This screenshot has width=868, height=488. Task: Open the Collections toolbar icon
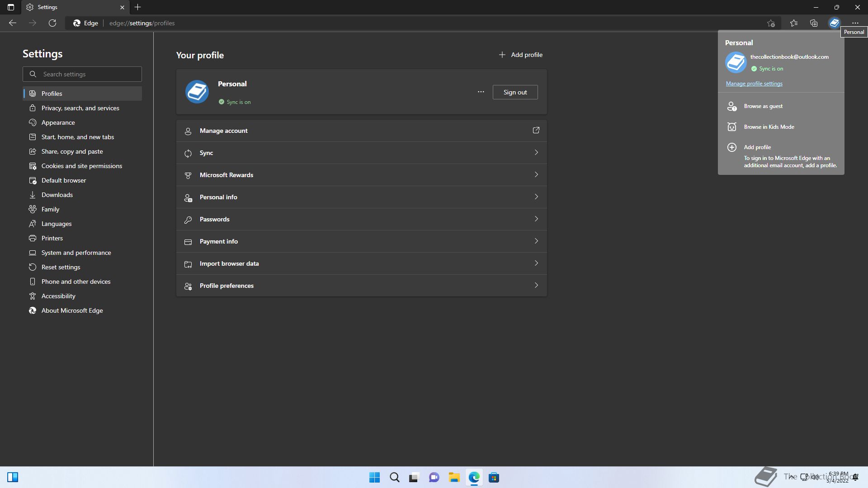(x=814, y=23)
